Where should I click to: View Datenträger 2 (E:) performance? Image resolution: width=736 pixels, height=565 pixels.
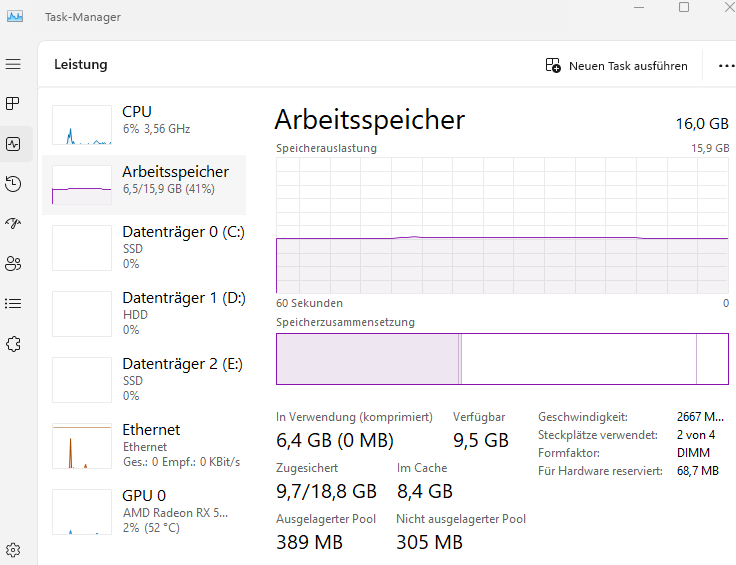point(148,379)
